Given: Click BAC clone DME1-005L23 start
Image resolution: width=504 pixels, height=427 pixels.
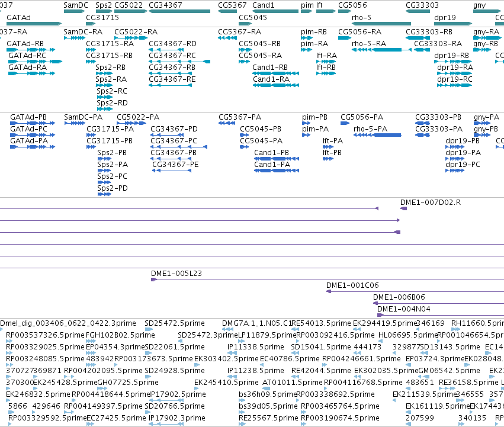Looking at the screenshot, I should (153, 280).
